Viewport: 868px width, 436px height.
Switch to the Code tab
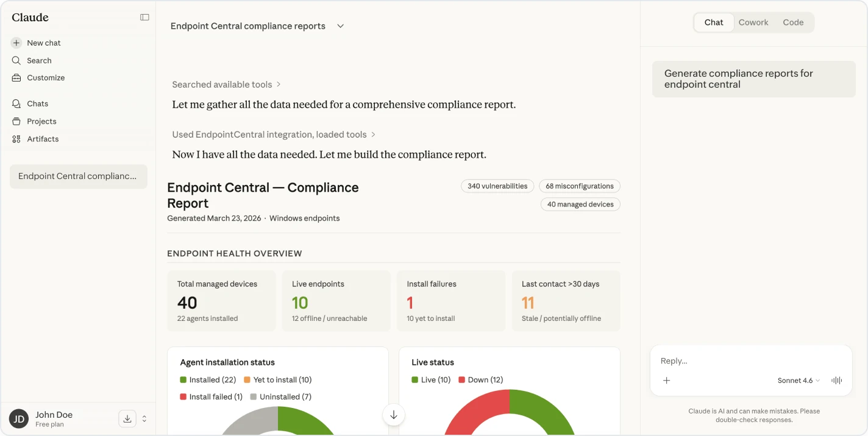793,23
